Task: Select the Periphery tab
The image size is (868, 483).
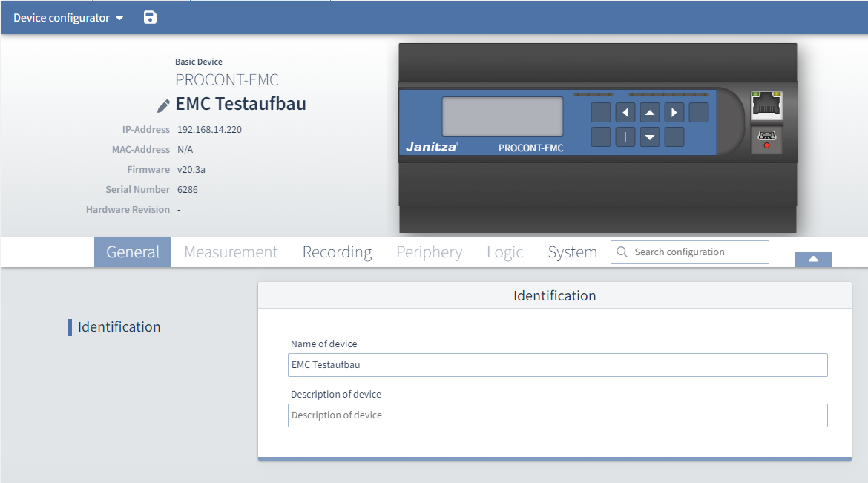Action: (429, 252)
